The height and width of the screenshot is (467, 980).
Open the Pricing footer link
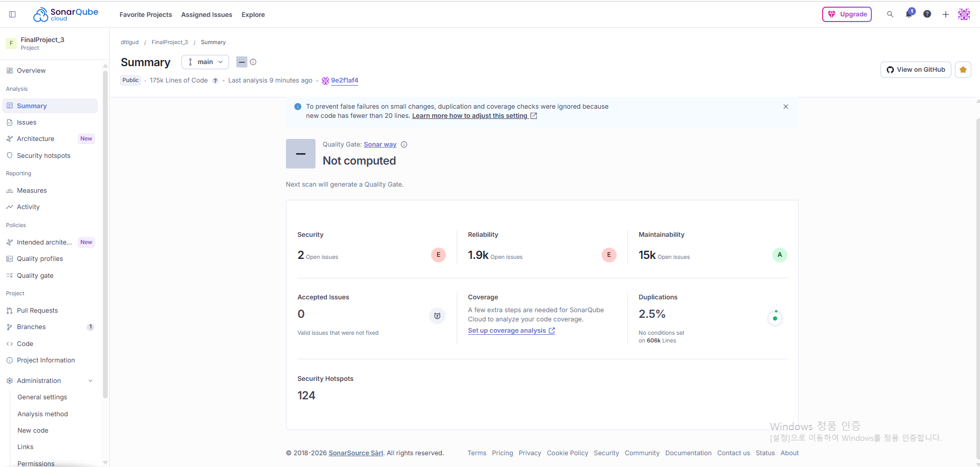[x=502, y=453]
